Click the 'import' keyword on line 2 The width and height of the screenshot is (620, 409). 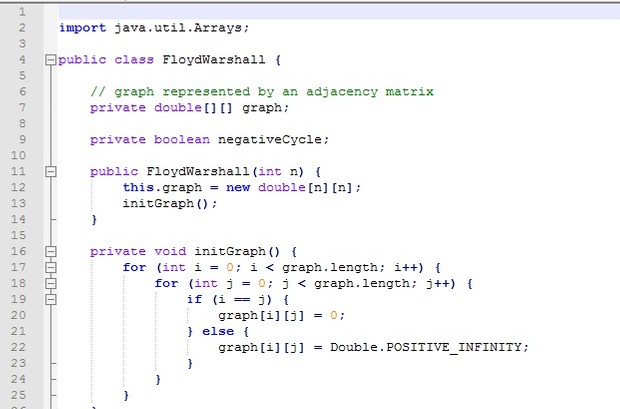click(x=83, y=28)
